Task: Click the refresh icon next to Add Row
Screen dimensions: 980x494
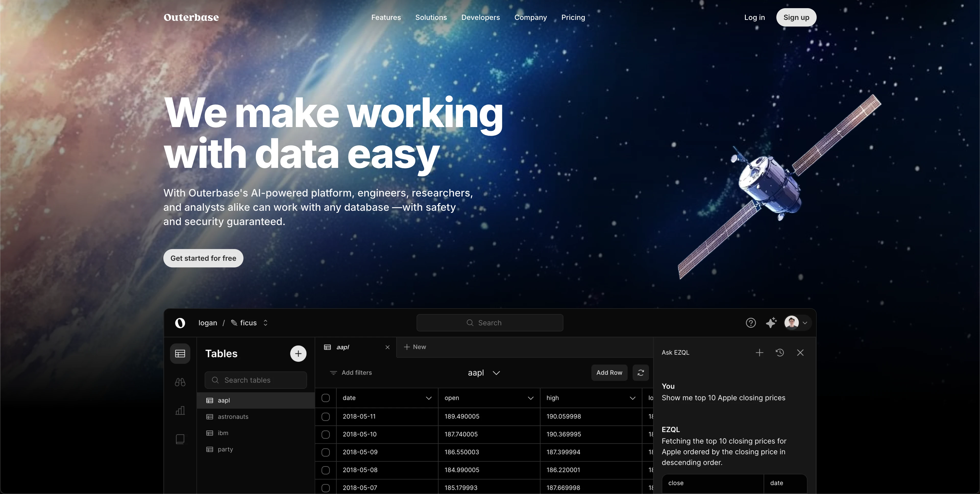Action: tap(641, 373)
